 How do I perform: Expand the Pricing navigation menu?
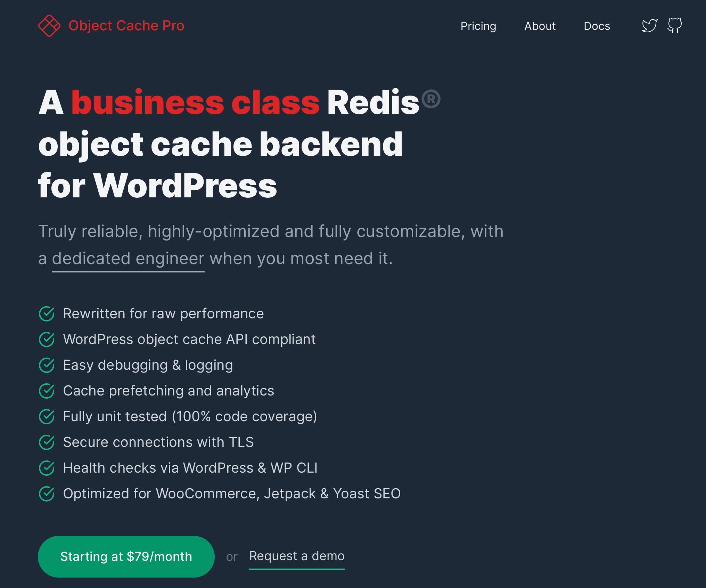478,25
